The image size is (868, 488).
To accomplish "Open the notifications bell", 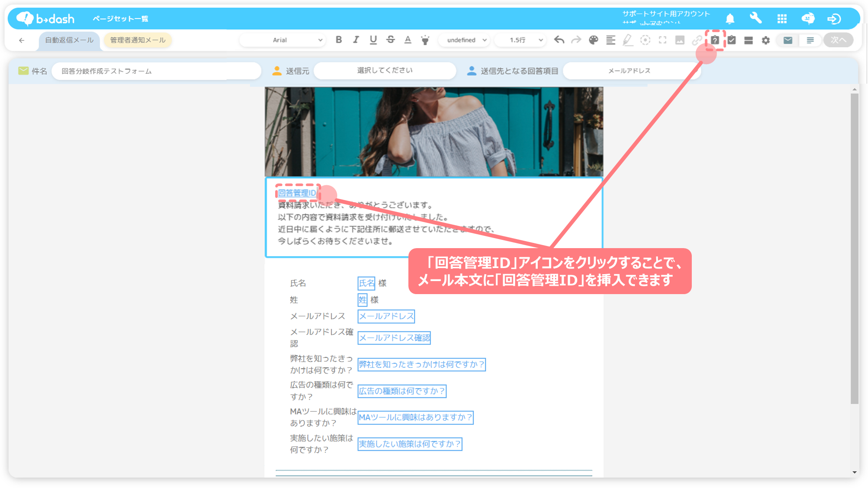I will point(730,19).
